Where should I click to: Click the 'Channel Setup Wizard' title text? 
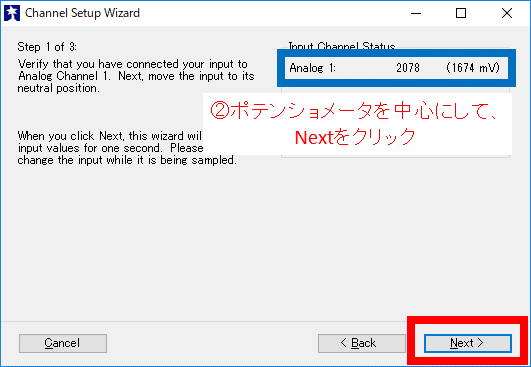tap(82, 13)
